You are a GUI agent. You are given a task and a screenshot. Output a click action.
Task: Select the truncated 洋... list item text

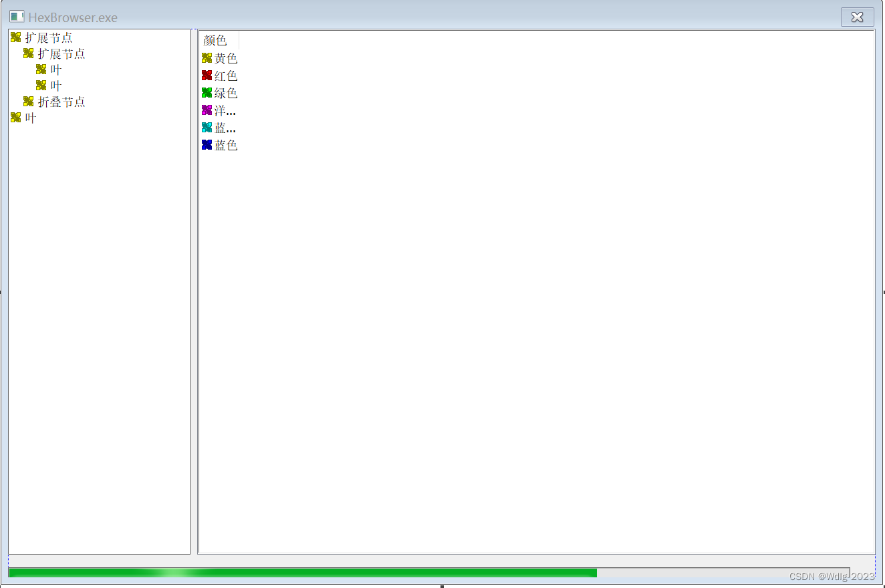tap(225, 110)
